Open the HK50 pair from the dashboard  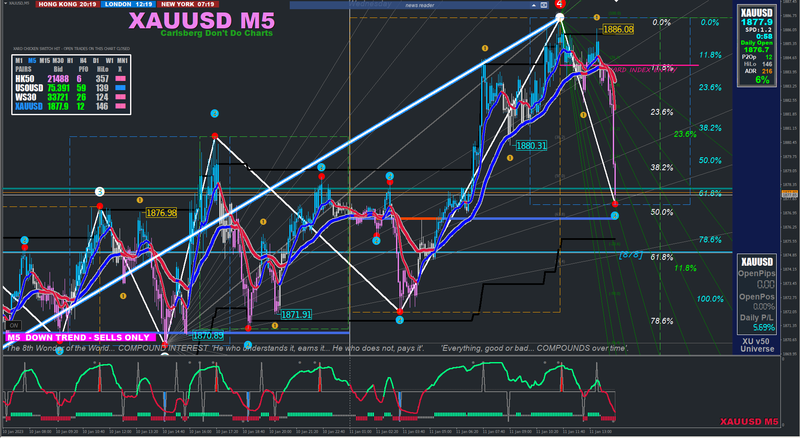click(25, 79)
